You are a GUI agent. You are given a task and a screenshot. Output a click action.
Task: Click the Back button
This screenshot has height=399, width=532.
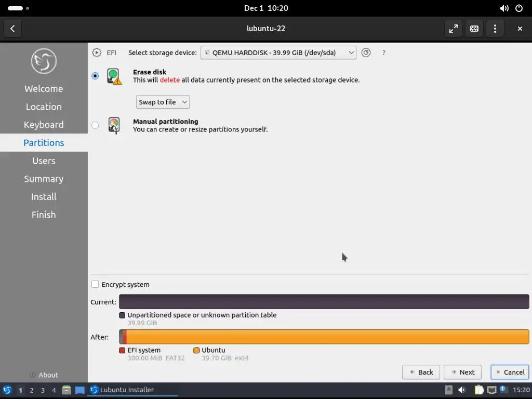point(421,372)
